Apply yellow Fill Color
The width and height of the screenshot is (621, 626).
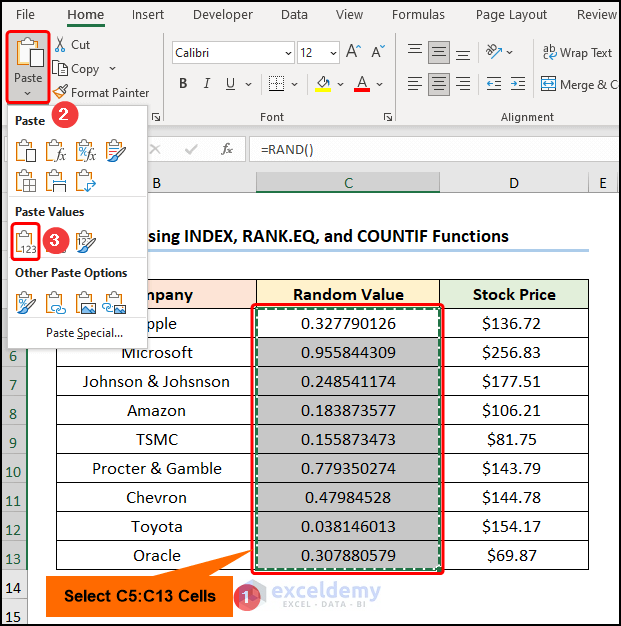323,84
